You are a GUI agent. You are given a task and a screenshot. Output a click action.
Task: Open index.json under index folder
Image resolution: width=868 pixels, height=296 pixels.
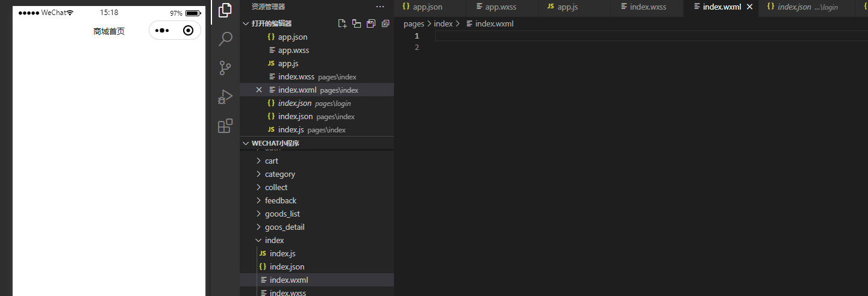317,267
